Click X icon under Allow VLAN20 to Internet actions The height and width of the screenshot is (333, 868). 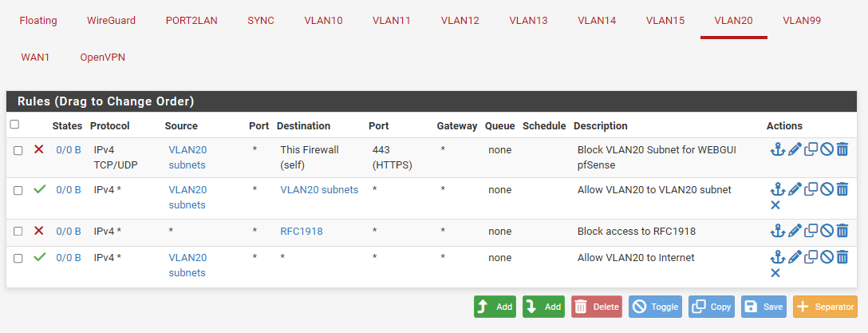click(775, 272)
